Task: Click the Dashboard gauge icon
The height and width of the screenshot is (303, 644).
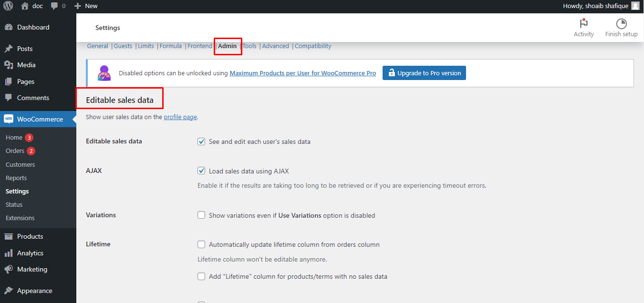Action: click(9, 28)
